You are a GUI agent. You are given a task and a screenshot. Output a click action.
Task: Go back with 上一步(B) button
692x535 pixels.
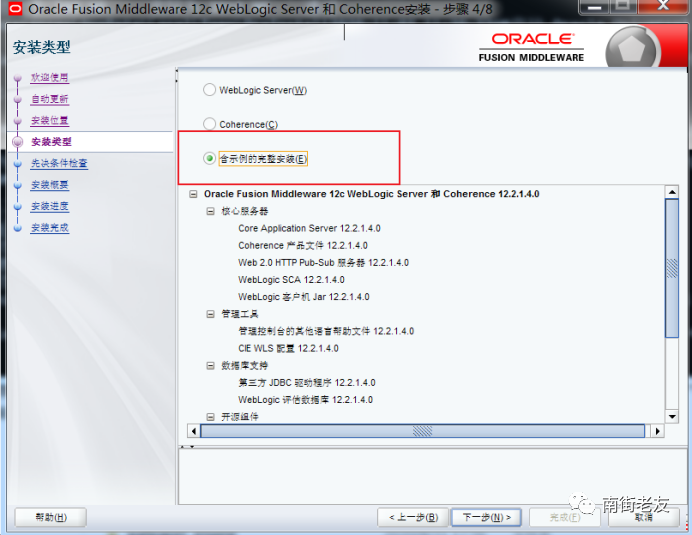(413, 517)
